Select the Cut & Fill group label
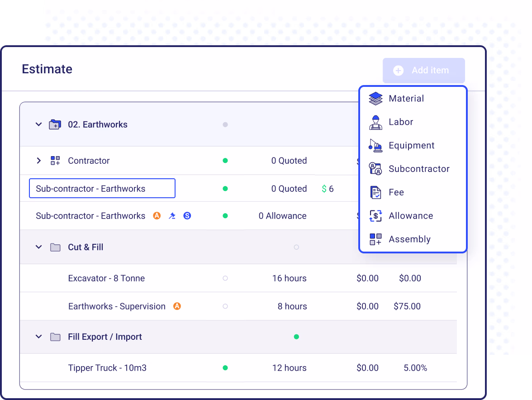532x400 pixels. [85, 247]
